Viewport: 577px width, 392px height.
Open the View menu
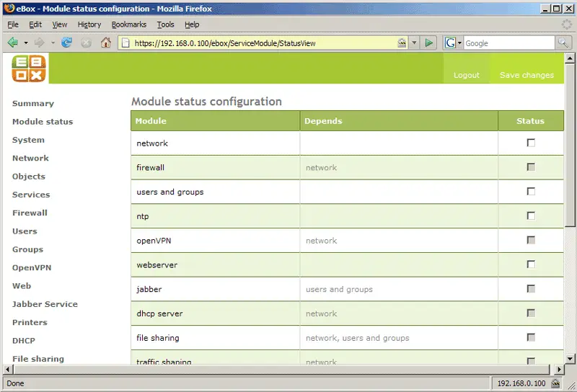60,24
